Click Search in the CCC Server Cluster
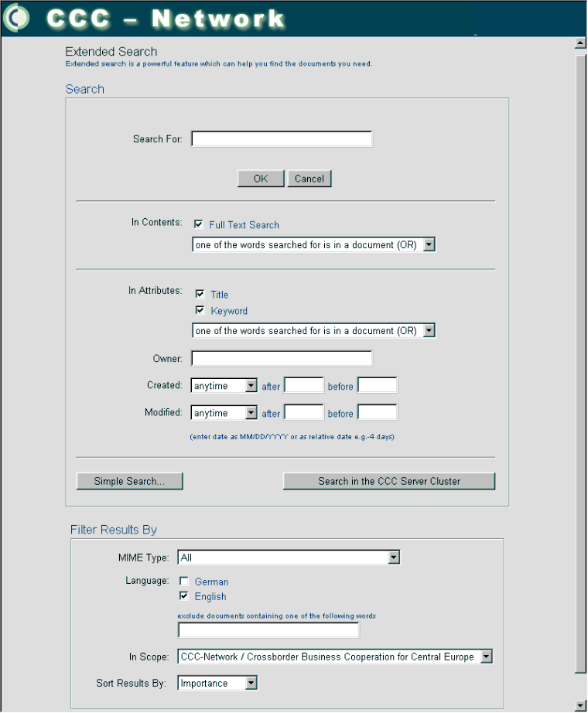This screenshot has height=713, width=588. (388, 481)
